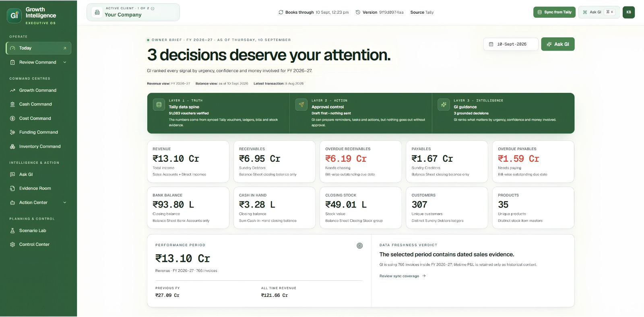Screen dimensions: 644x317
Task: Open the Cash in Hand ₹3.28 L card
Action: click(275, 208)
